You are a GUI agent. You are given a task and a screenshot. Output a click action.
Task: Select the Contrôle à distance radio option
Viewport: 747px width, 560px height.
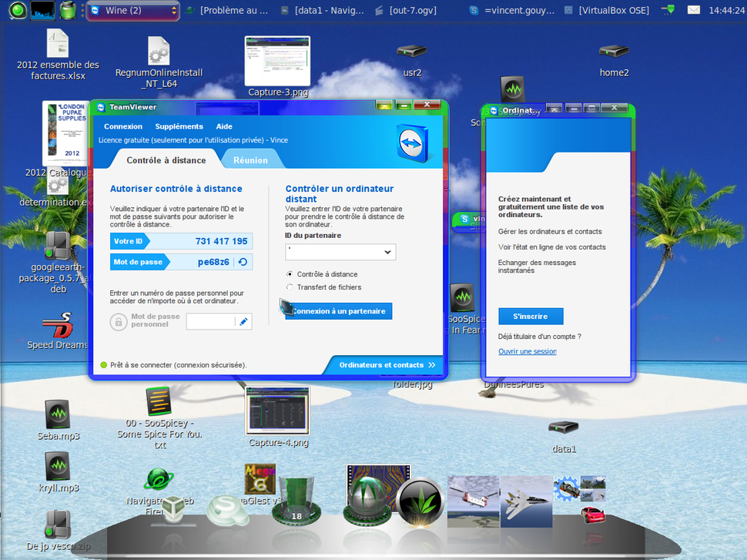290,274
